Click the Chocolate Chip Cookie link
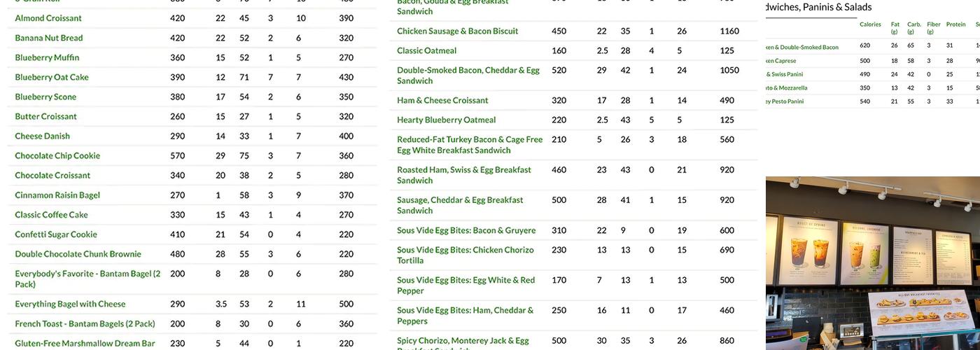980x350 pixels. (x=57, y=155)
